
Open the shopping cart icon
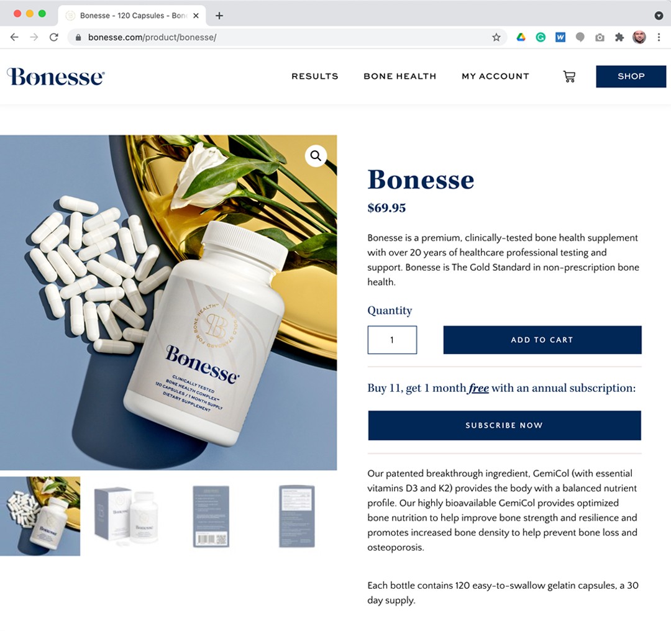[x=568, y=76]
